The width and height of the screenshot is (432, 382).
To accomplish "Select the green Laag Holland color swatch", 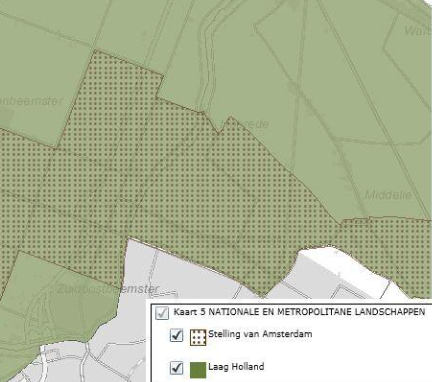I will pos(198,370).
